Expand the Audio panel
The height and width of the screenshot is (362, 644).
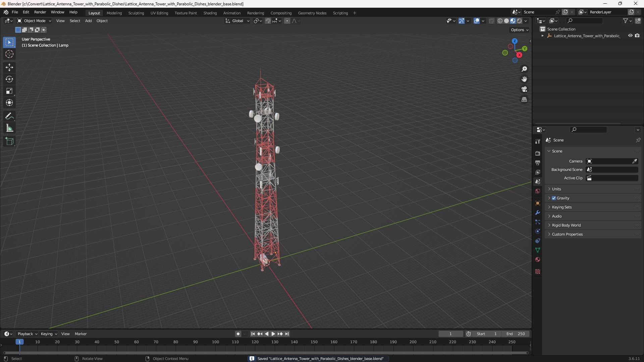(x=593, y=216)
